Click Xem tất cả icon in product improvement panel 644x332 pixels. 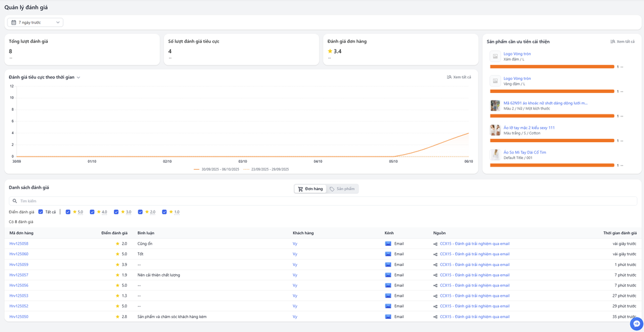click(x=613, y=41)
